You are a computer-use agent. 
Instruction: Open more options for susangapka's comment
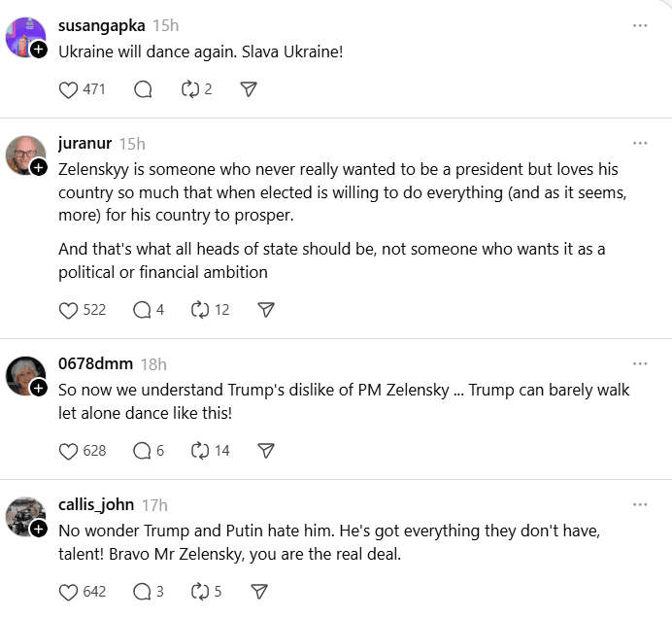tap(640, 25)
